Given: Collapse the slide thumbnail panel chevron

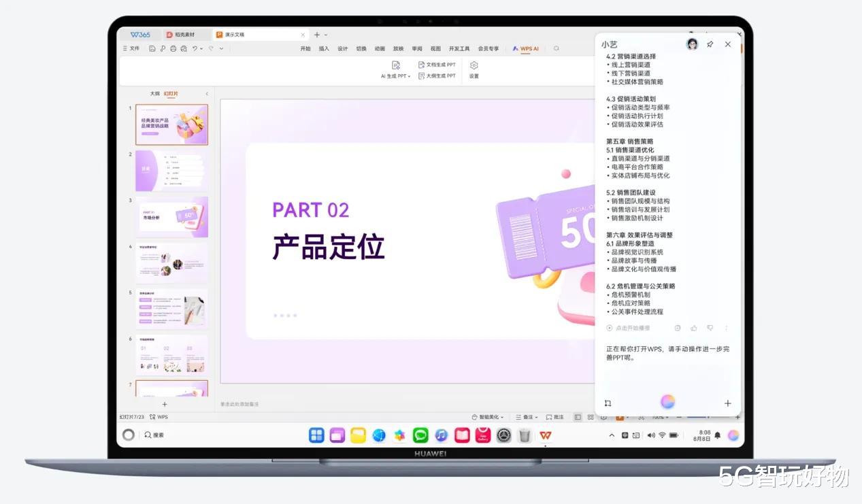Looking at the screenshot, I should (x=207, y=94).
